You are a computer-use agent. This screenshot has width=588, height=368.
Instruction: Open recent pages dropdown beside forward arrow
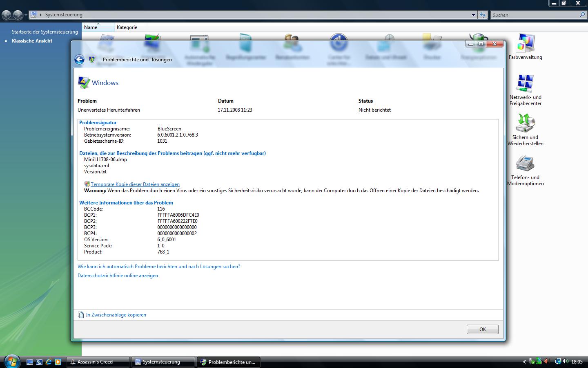point(26,15)
